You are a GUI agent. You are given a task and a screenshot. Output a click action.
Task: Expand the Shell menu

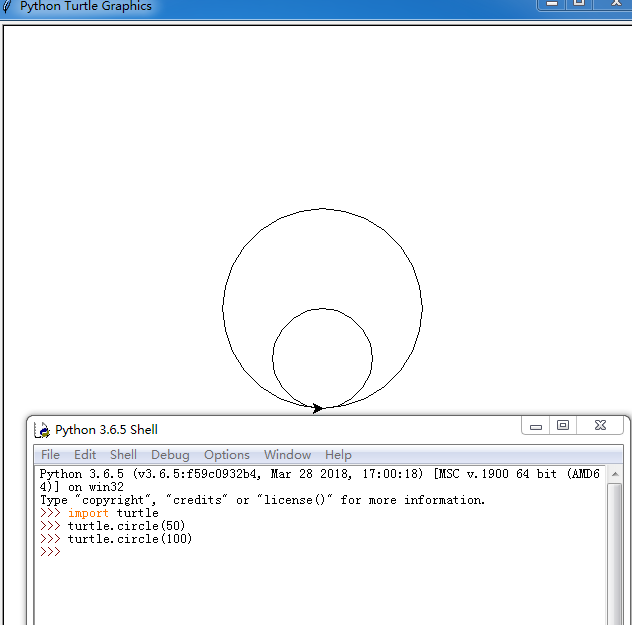pos(123,455)
